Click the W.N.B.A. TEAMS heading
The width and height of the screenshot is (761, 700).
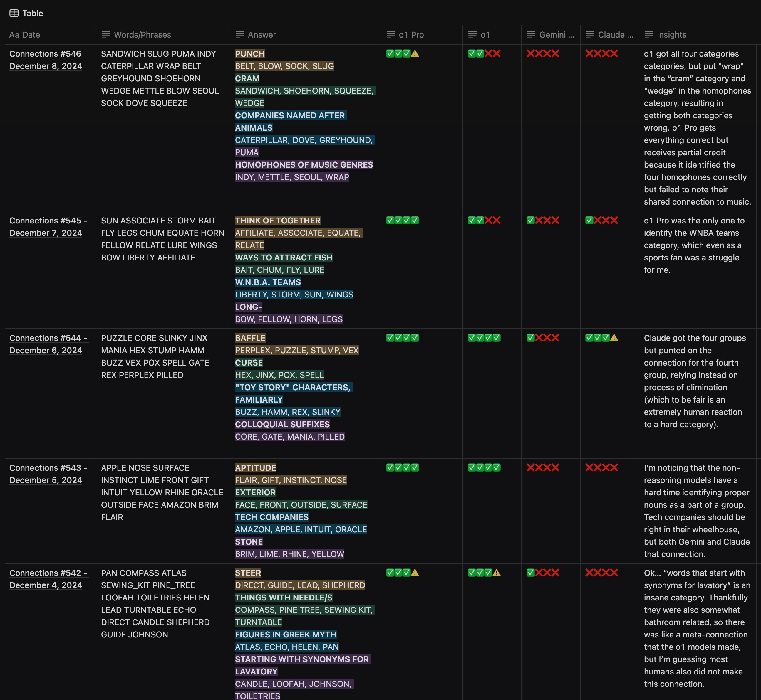(x=268, y=282)
